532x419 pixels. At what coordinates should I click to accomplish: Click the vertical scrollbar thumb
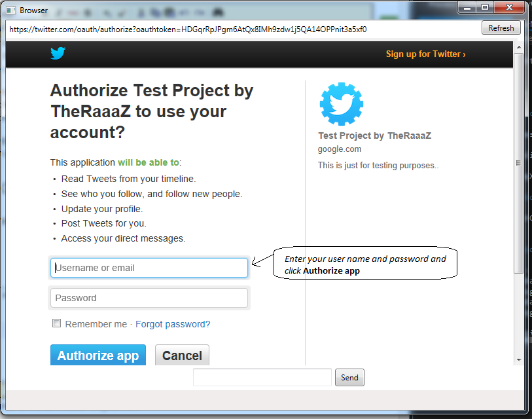point(519,163)
